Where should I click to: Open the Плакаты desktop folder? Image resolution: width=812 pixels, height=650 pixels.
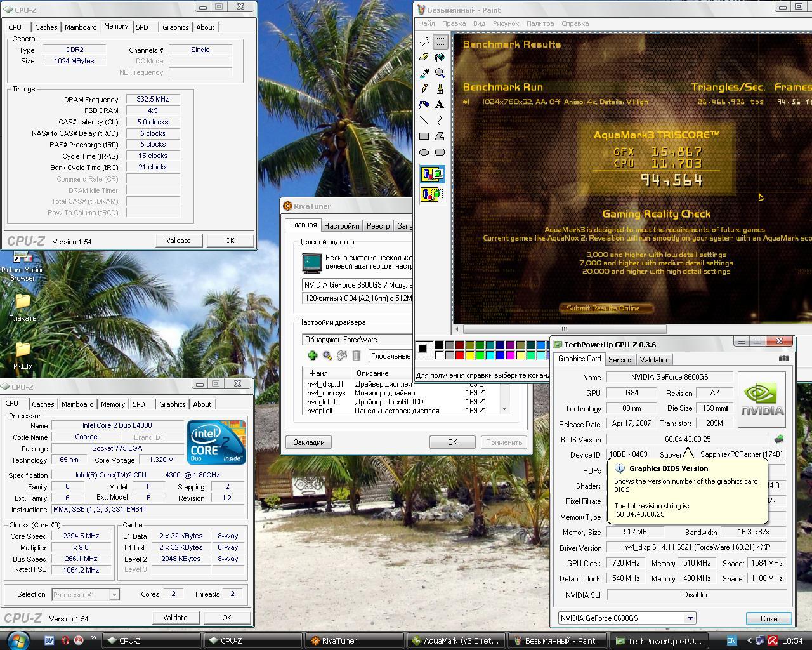pyautogui.click(x=23, y=307)
